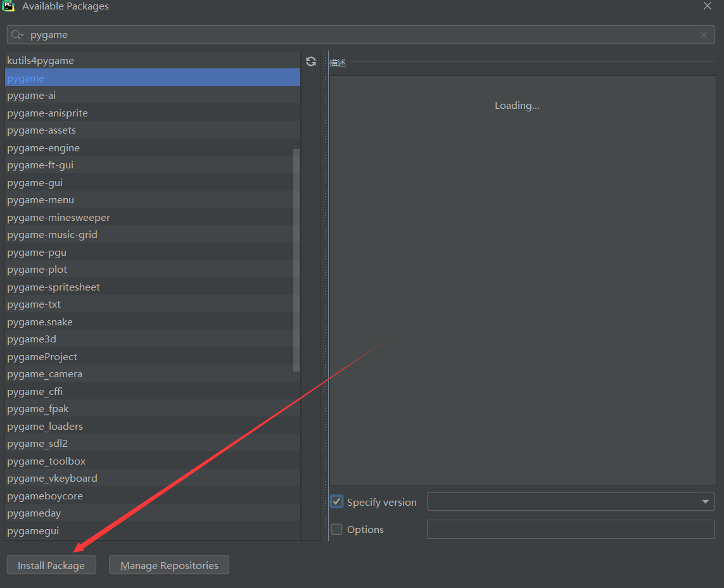Select pygameboycore row
This screenshot has width=724, height=588.
(153, 496)
